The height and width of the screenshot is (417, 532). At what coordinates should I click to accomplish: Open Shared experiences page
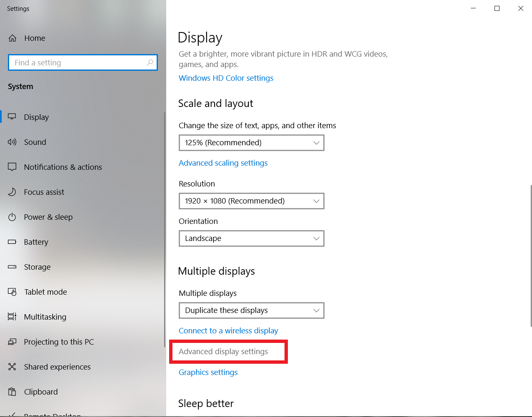(82, 367)
